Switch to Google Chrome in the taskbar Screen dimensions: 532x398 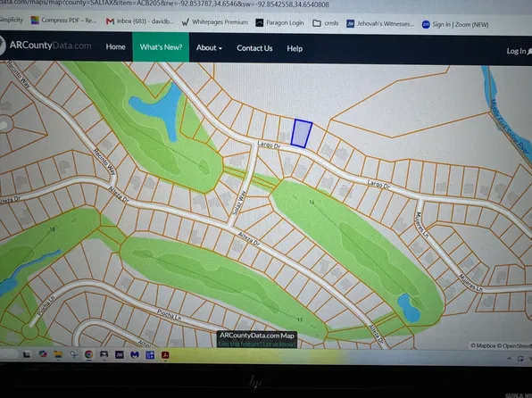[x=88, y=354]
